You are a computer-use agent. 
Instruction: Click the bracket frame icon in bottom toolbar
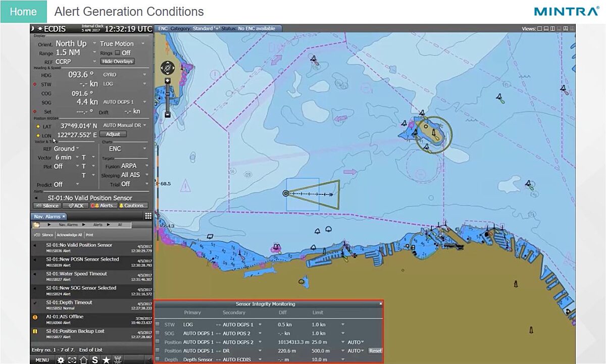tap(72, 360)
